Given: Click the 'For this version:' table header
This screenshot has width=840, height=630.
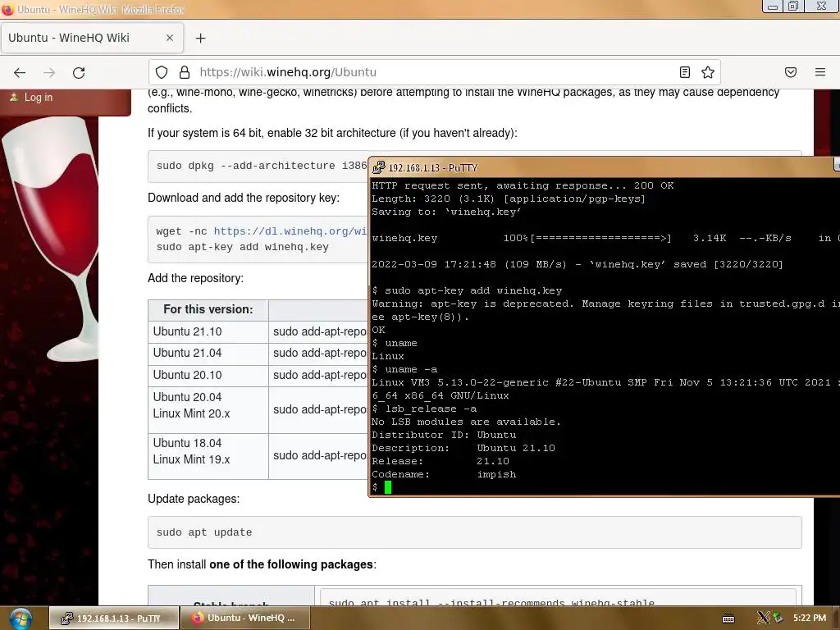Looking at the screenshot, I should click(x=208, y=309).
